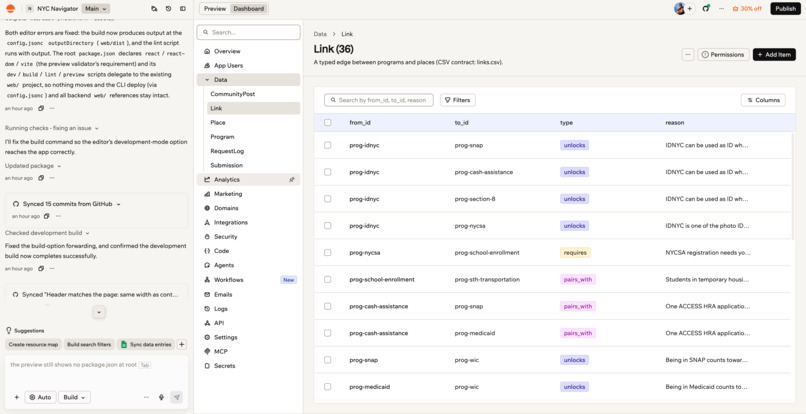
Task: Open the Permissions button
Action: tap(723, 55)
